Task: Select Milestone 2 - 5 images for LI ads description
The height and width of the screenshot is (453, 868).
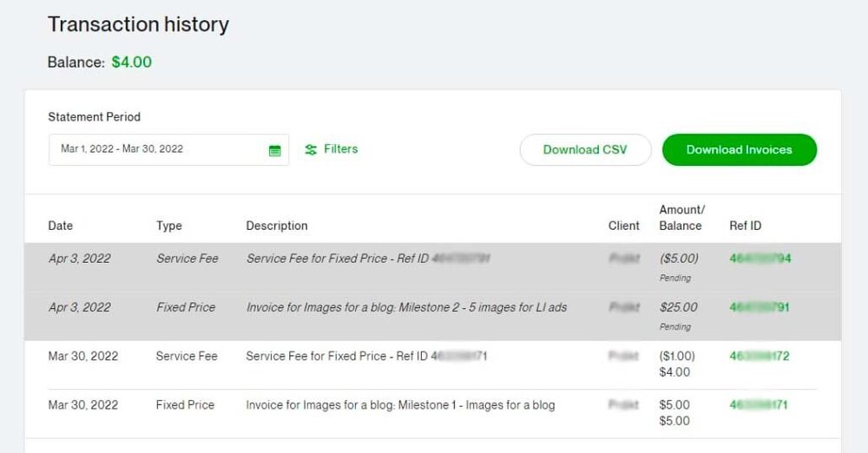Action: click(x=406, y=307)
